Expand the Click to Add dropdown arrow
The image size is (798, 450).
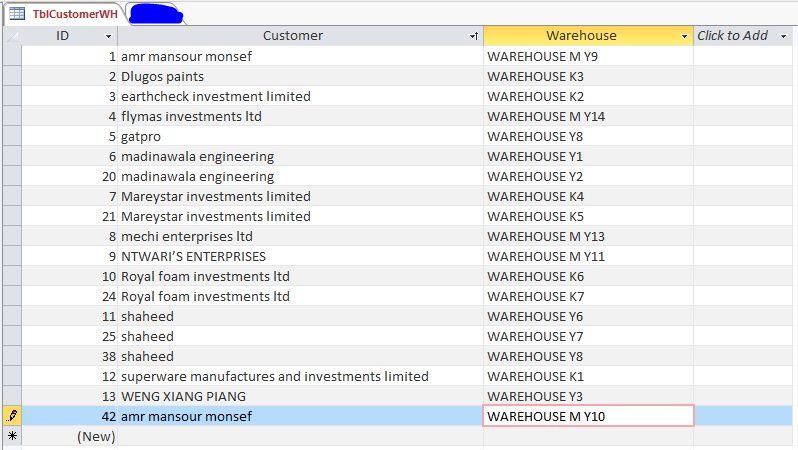point(783,36)
